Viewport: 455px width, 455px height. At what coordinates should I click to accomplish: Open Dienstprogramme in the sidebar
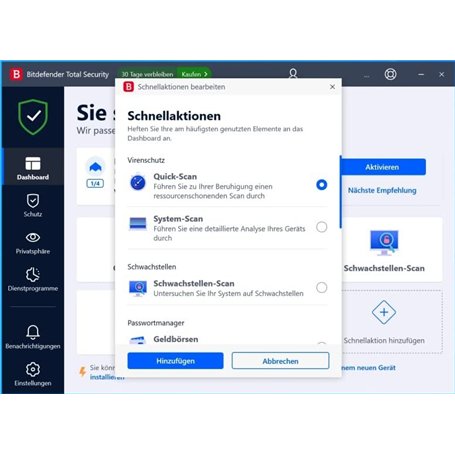pyautogui.click(x=33, y=279)
